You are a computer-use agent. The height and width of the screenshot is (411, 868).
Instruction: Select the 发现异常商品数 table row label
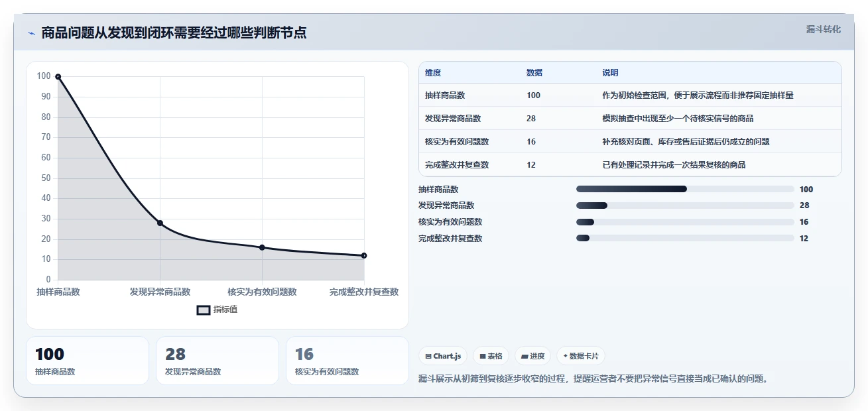tap(453, 119)
